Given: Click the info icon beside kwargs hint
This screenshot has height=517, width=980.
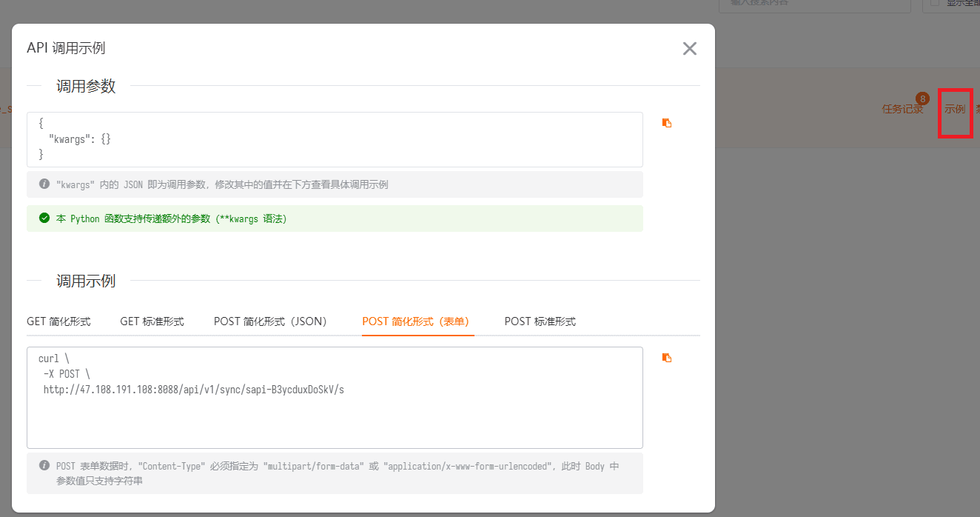Looking at the screenshot, I should (x=44, y=184).
